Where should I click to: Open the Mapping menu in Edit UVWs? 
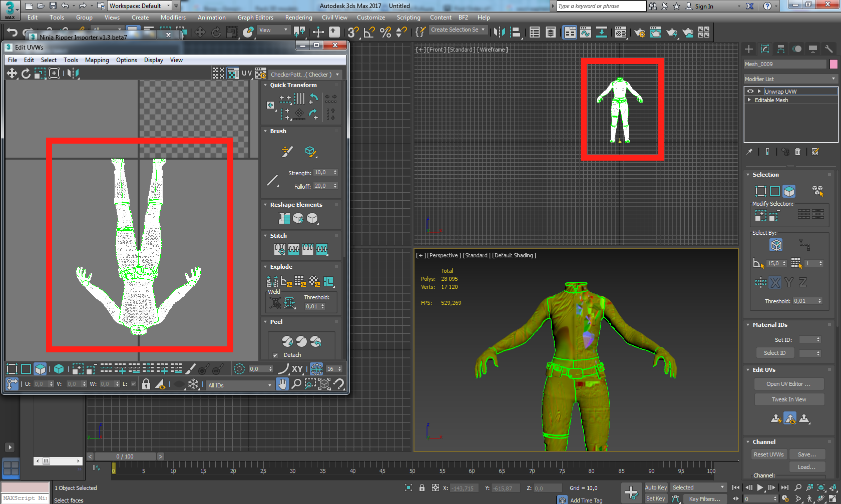pyautogui.click(x=97, y=60)
